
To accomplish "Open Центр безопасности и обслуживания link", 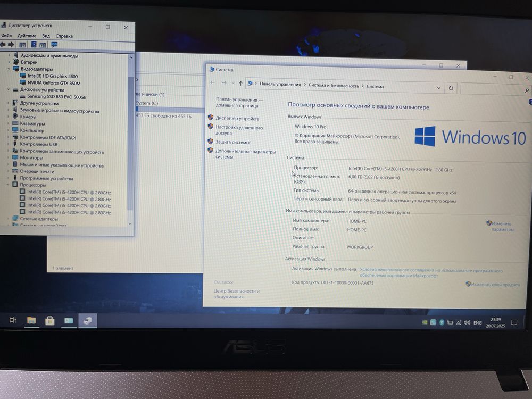I will coord(237,294).
